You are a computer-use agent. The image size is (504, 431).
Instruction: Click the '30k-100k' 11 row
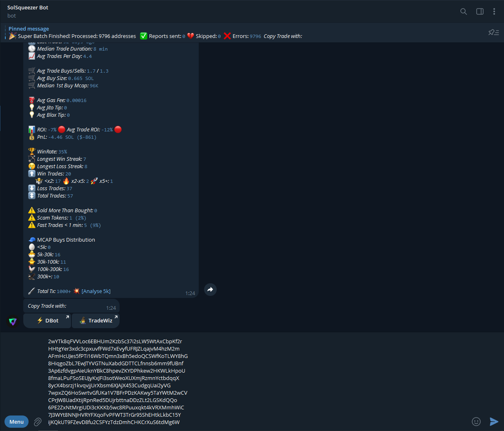coord(47,262)
